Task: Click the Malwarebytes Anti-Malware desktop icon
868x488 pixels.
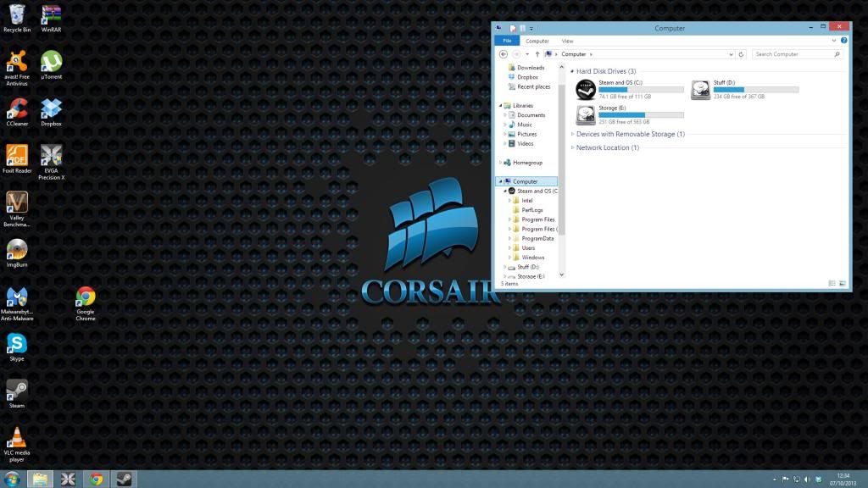Action: 17,304
